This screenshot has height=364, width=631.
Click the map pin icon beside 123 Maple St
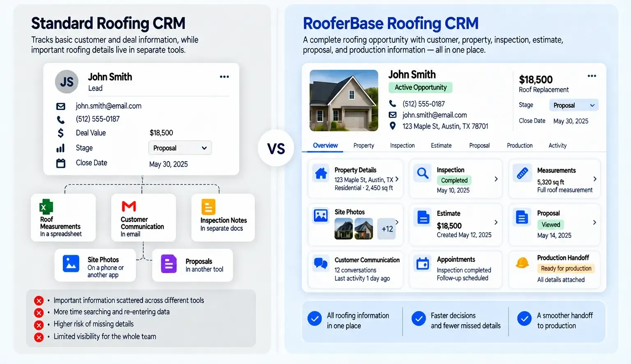click(x=393, y=126)
